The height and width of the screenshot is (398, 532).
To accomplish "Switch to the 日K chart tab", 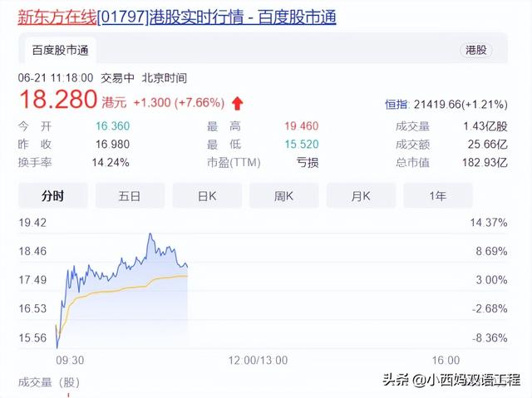I will (207, 195).
